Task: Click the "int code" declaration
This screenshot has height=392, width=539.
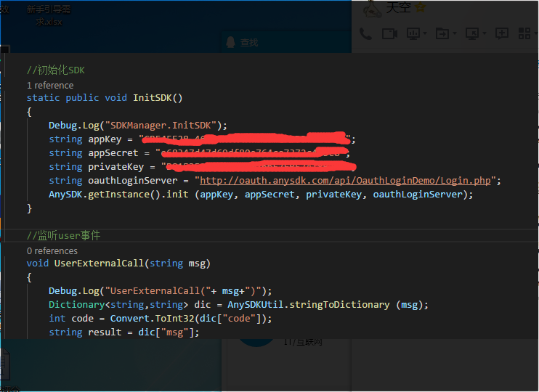Action: coord(71,319)
